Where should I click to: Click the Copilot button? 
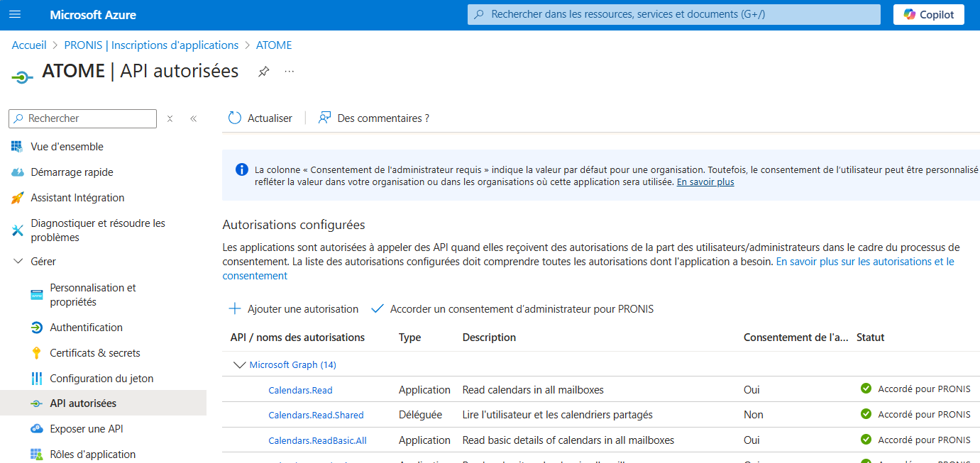point(929,15)
